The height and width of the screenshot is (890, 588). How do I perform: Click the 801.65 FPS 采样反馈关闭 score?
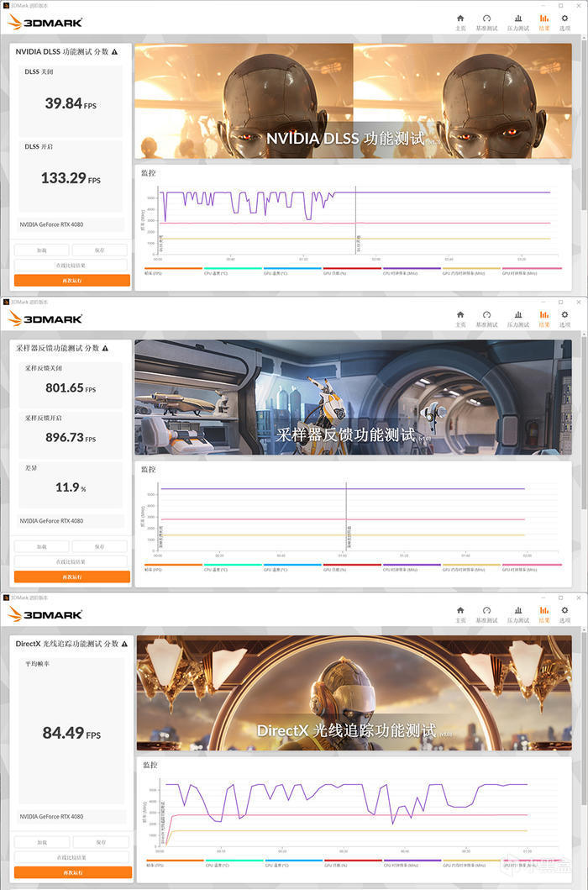click(71, 388)
